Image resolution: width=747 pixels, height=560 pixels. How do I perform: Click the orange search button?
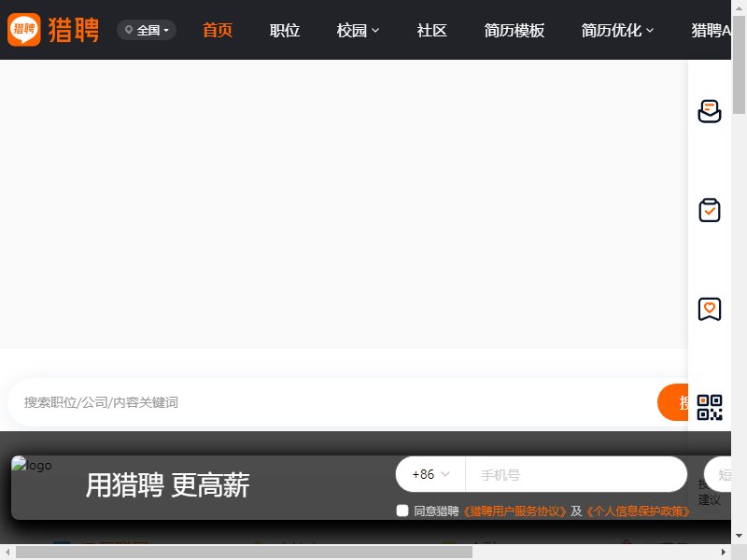(672, 402)
